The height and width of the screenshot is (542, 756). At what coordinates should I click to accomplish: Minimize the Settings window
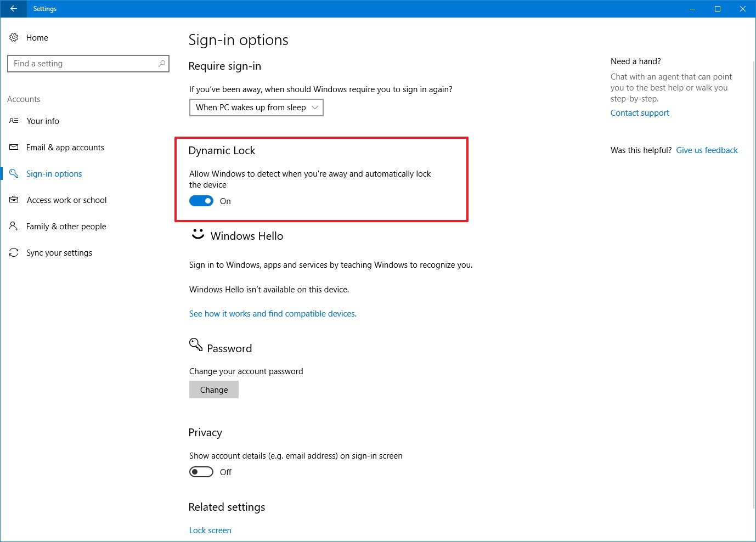tap(692, 9)
